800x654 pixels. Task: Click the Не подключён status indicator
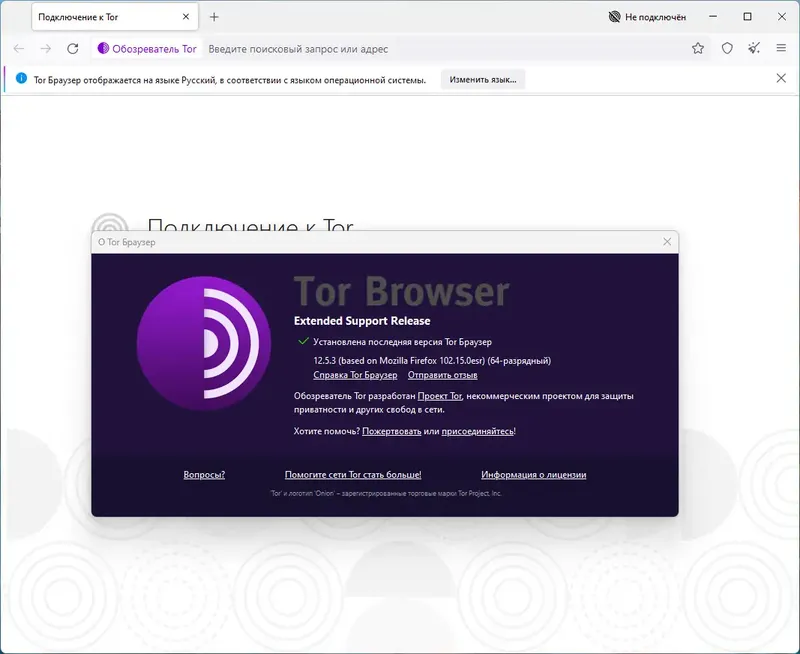tap(647, 17)
